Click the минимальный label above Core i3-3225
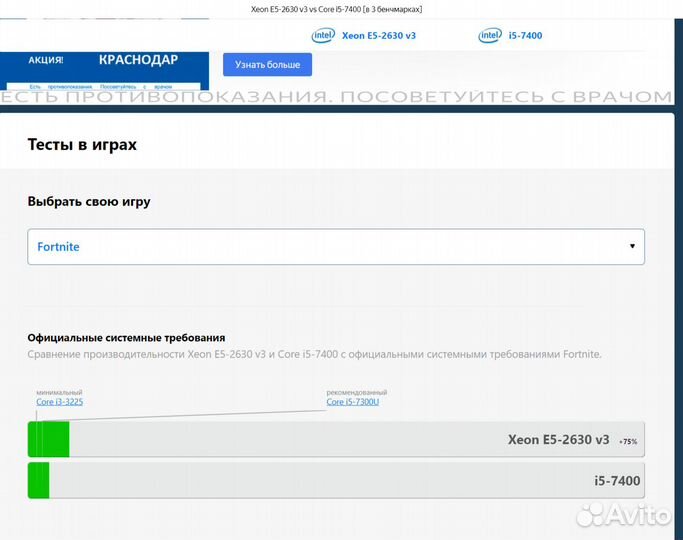Image resolution: width=683 pixels, height=540 pixels. [x=59, y=392]
